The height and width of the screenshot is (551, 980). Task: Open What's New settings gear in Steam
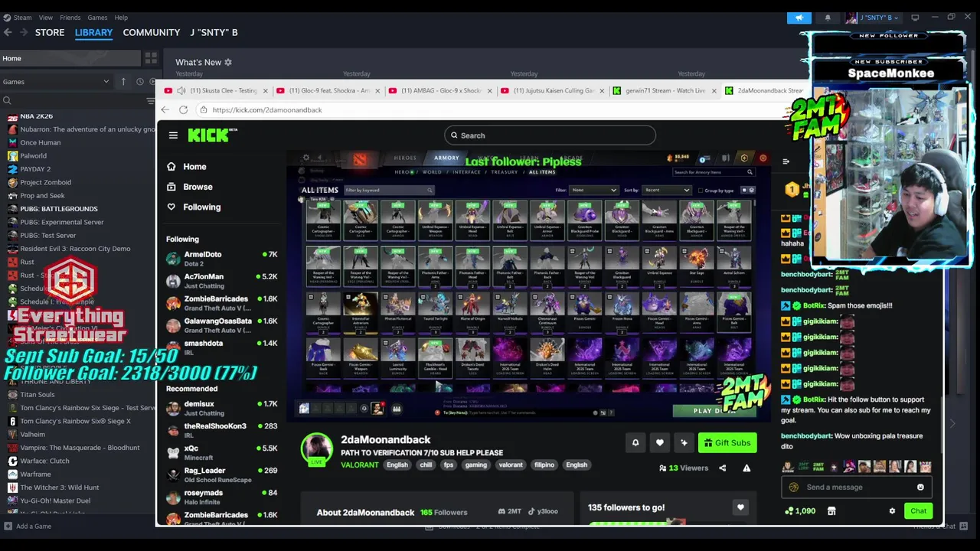coord(227,62)
